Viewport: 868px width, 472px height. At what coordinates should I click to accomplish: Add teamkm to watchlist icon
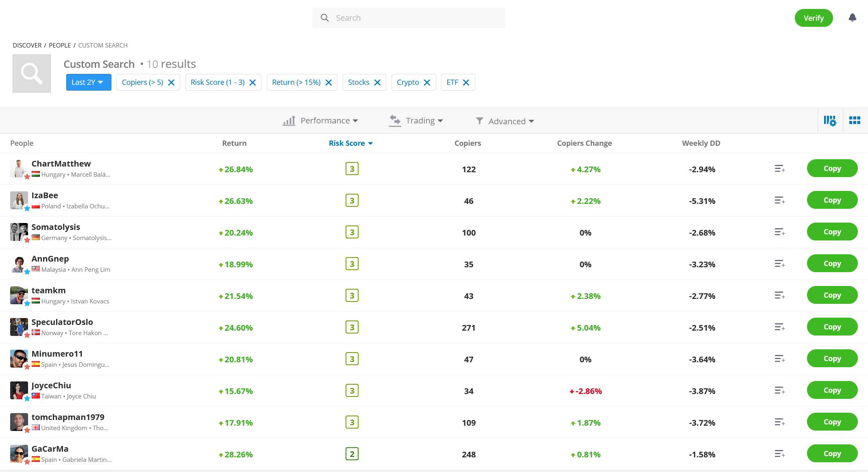click(x=779, y=295)
